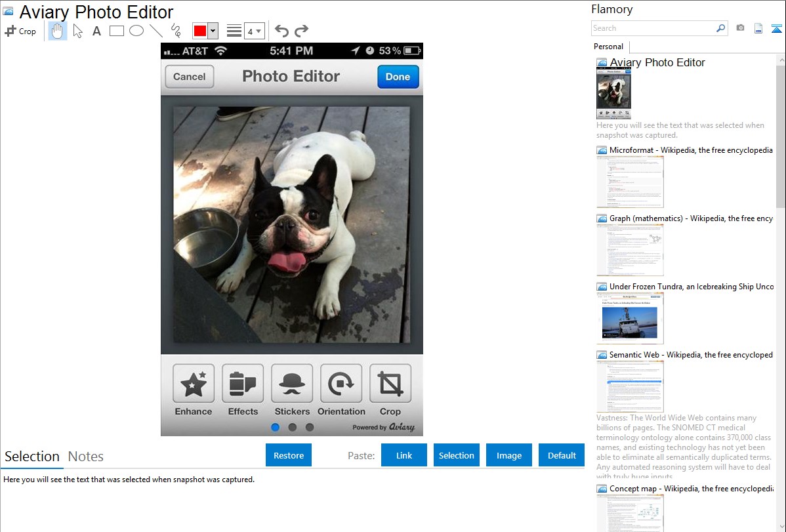This screenshot has width=786, height=532.
Task: Click the page document icon near search
Action: point(758,28)
